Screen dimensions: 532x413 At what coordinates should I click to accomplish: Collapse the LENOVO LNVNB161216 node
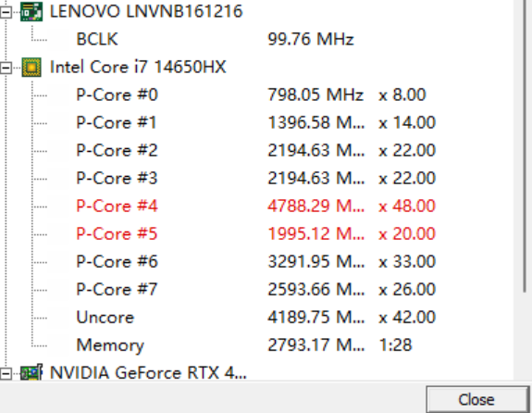[x=6, y=13]
